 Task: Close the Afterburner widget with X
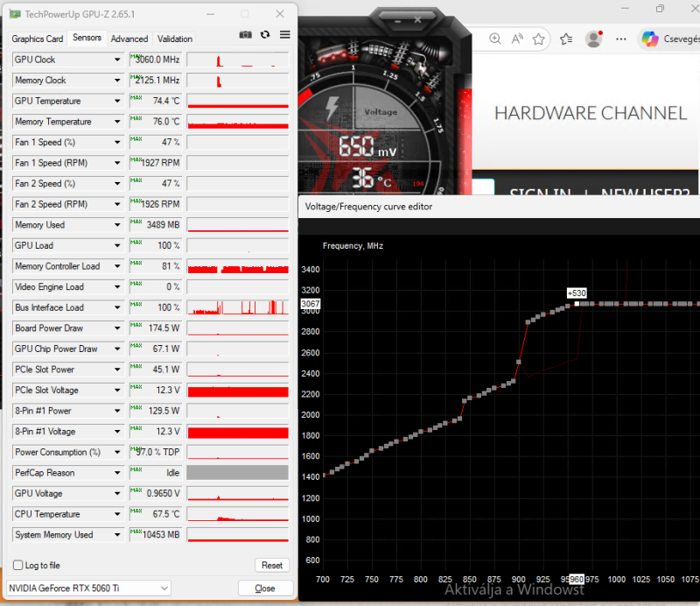[417, 20]
